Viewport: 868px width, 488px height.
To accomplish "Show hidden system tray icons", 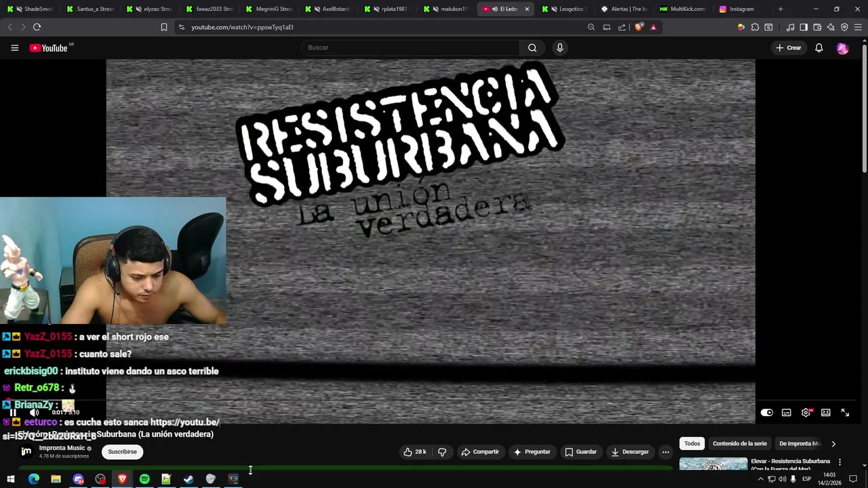I will pos(760,479).
